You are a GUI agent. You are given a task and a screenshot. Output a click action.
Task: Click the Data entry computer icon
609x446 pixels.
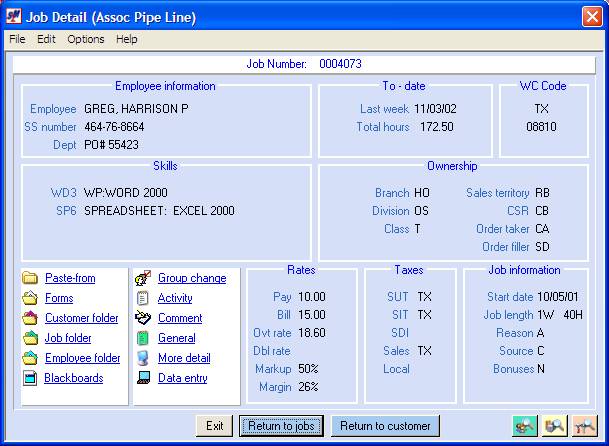pyautogui.click(x=143, y=378)
